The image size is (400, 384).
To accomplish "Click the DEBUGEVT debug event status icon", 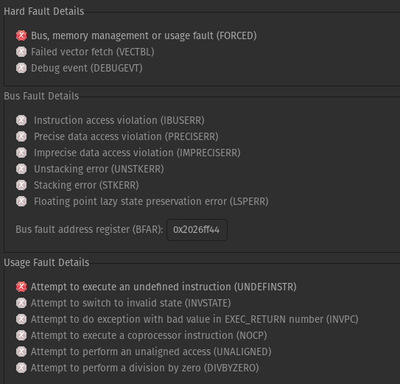I will pyautogui.click(x=21, y=68).
